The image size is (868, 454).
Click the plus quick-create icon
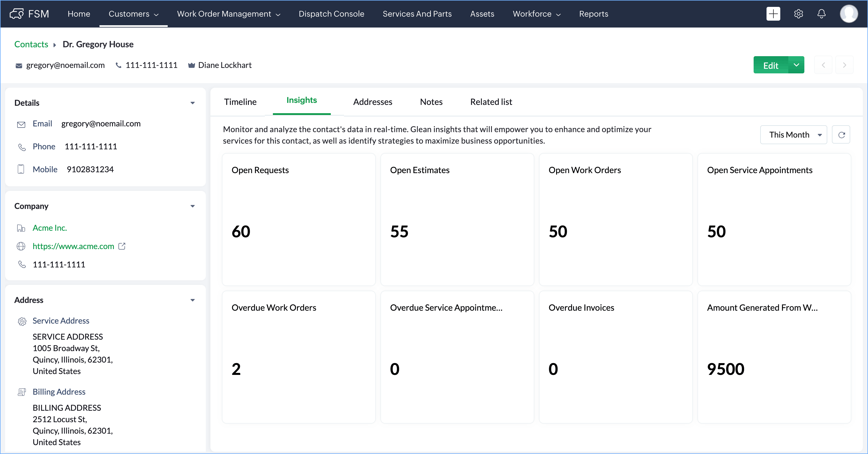[x=773, y=14]
